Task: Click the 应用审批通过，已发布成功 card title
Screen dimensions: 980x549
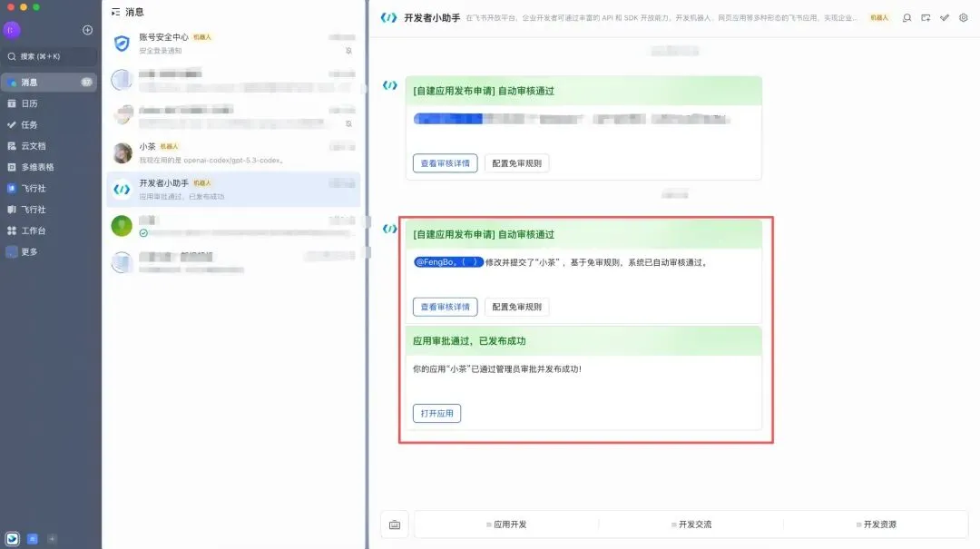Action: (469, 341)
